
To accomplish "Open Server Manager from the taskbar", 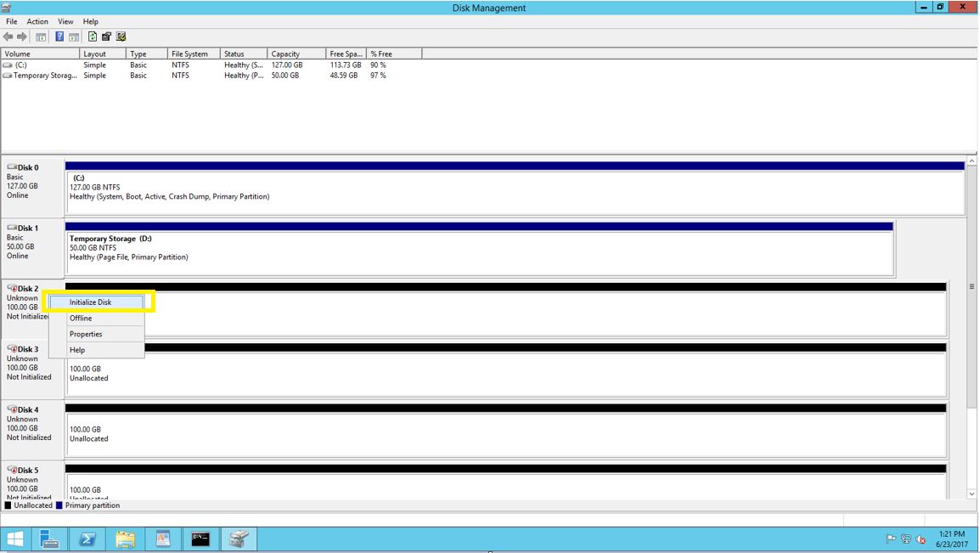I will (49, 539).
